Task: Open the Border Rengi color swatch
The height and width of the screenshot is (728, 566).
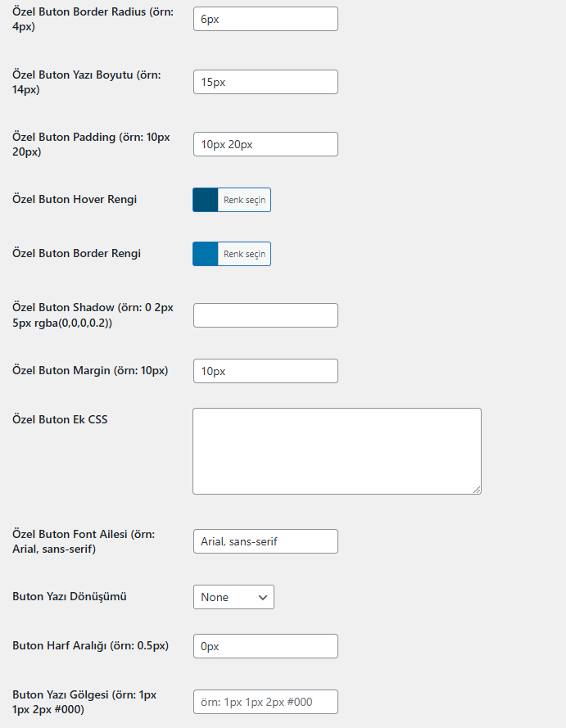Action: click(206, 254)
